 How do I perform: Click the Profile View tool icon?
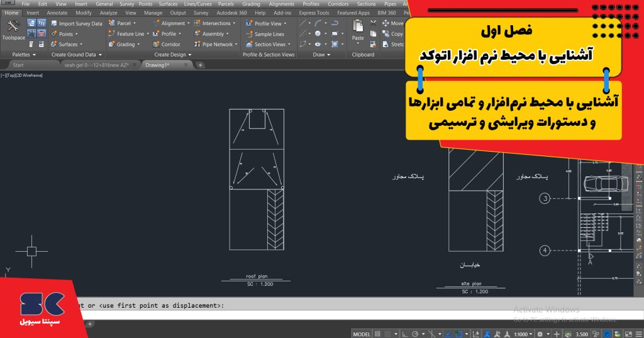tap(249, 23)
